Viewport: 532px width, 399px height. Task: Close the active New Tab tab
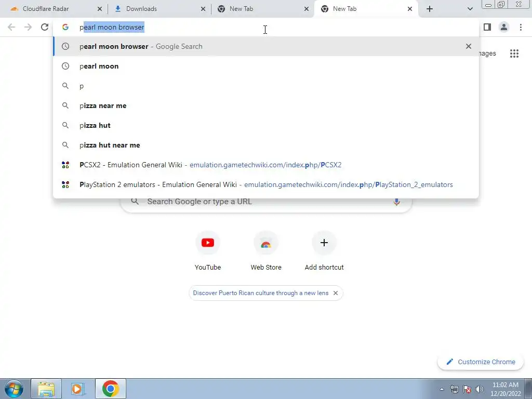pos(410,9)
